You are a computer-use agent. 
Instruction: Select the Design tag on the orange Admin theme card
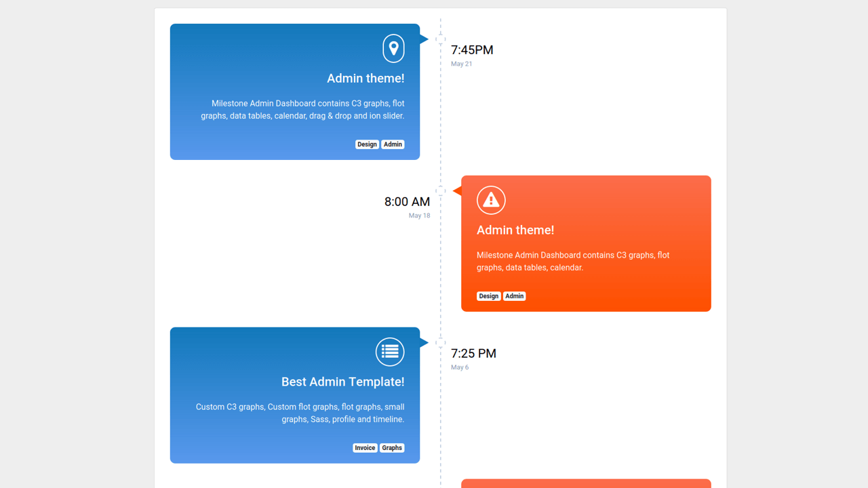pos(488,296)
